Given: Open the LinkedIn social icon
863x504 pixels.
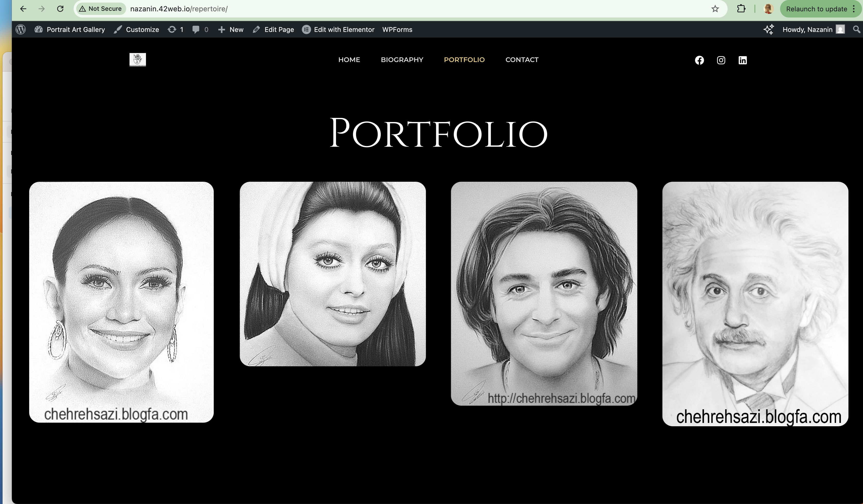Looking at the screenshot, I should (743, 60).
